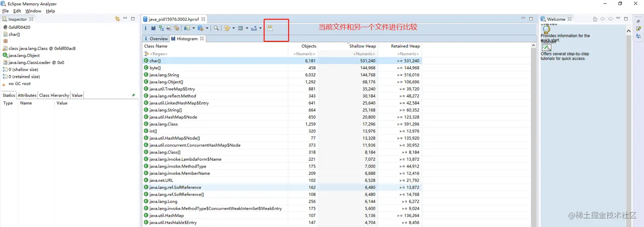Open the Overview info toolbar icon

pyautogui.click(x=146, y=28)
